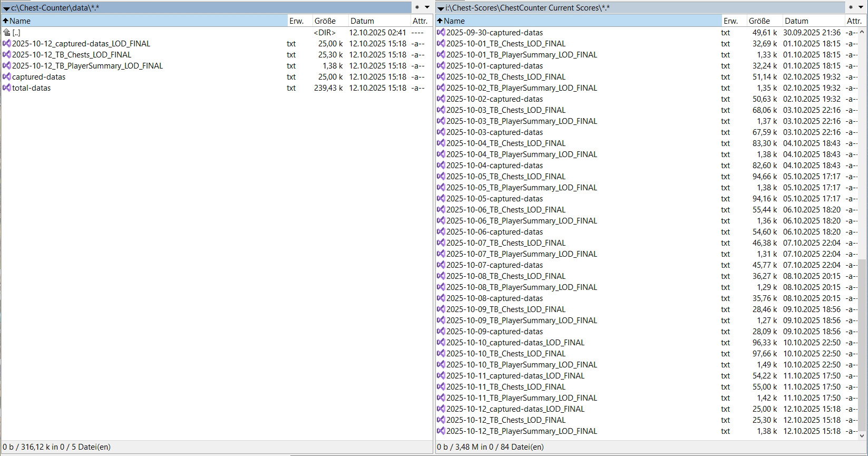868x456 pixels.
Task: Open drive dropdown before c:\Chest-Counter path
Action: click(6, 8)
